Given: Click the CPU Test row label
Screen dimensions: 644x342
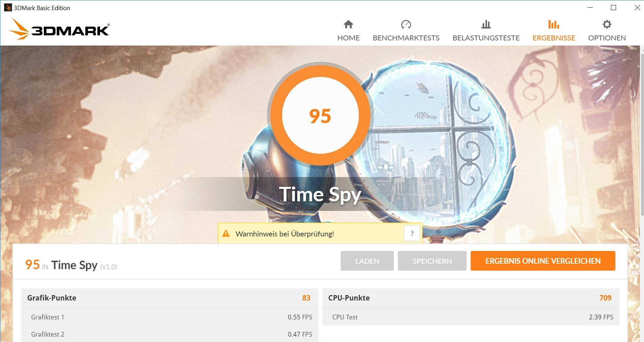Looking at the screenshot, I should point(345,317).
